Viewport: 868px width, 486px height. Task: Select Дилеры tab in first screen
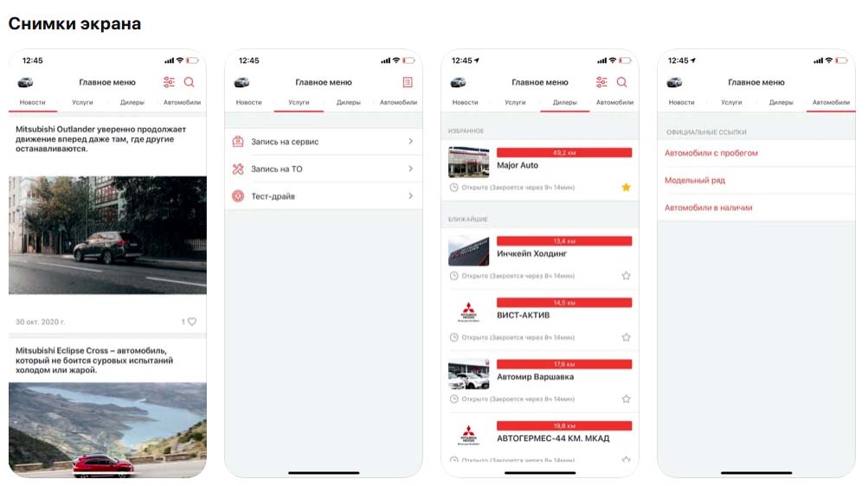(x=132, y=102)
